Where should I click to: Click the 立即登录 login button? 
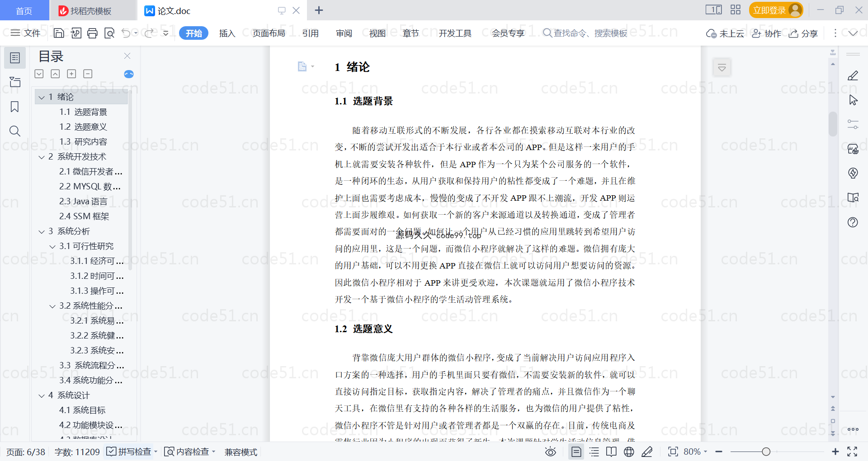(776, 10)
